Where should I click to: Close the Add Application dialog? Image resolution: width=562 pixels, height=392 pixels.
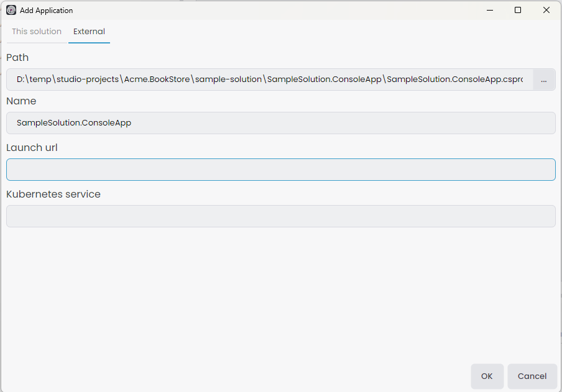point(546,10)
